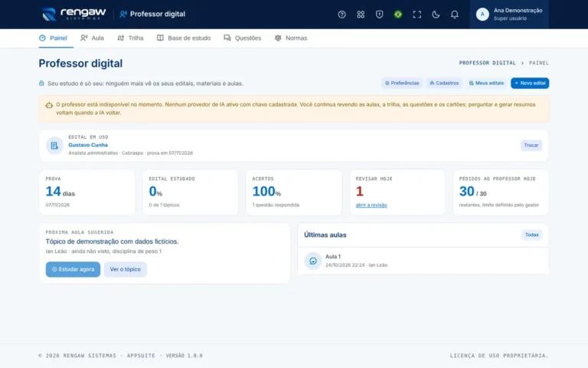Screen dimensions: 588x368
Task: Open the notifications bell
Action: pos(454,15)
